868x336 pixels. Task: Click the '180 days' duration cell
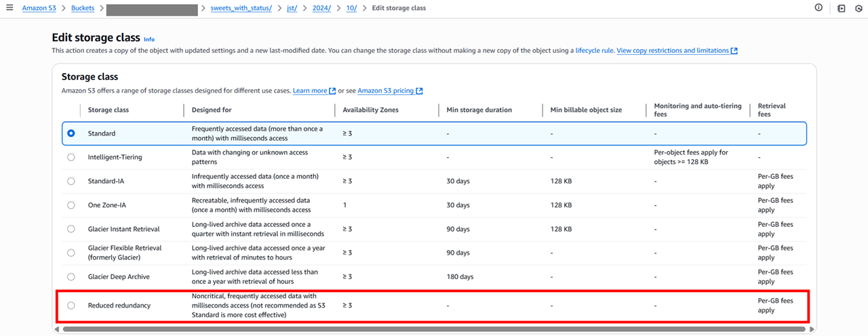(x=460, y=276)
